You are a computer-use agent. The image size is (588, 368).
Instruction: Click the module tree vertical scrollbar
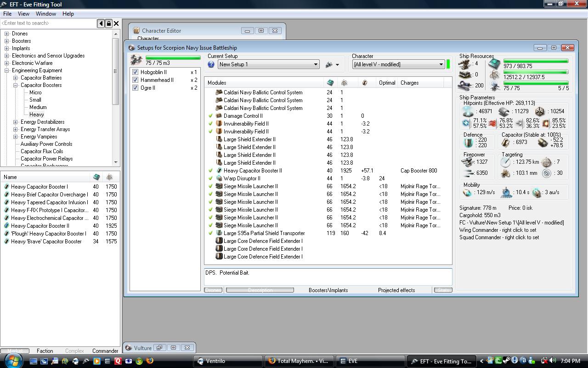(116, 71)
